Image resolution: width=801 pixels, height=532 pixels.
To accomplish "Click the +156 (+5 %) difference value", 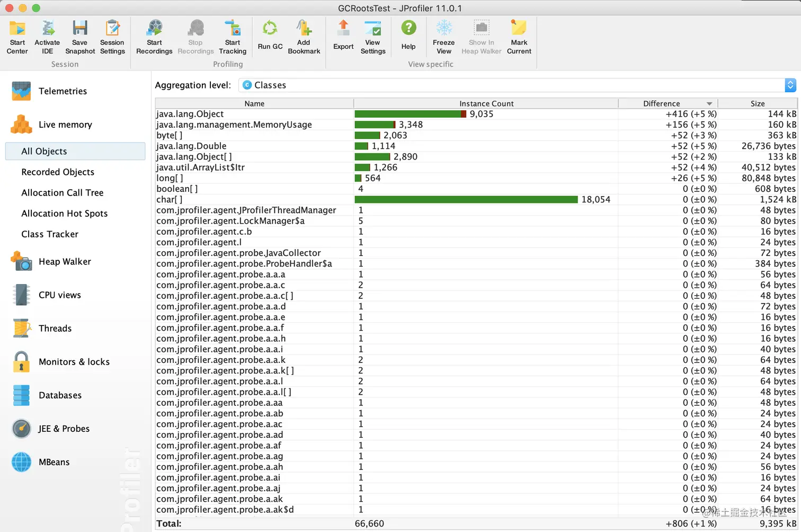I will point(691,125).
